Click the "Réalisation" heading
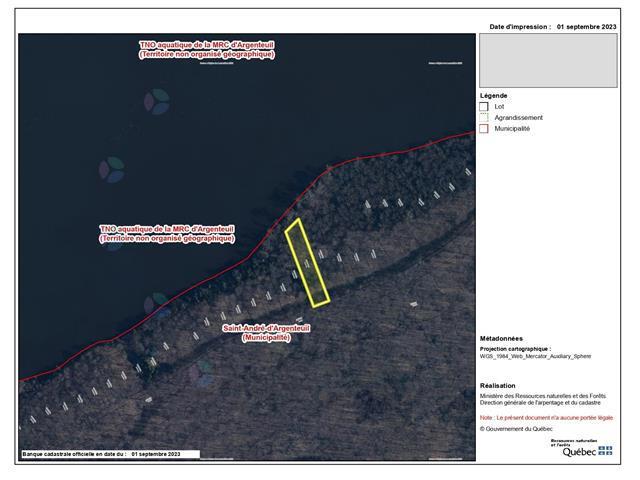 [x=498, y=386]
